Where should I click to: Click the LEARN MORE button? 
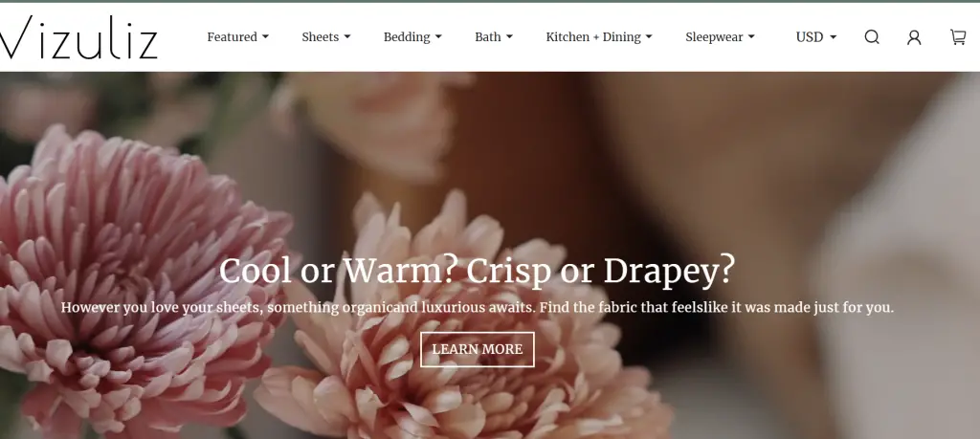click(478, 350)
